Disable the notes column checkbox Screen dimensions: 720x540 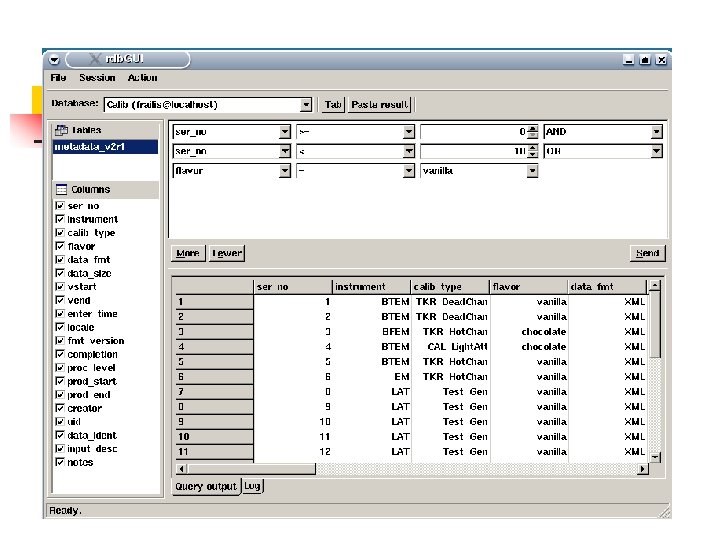[60, 462]
